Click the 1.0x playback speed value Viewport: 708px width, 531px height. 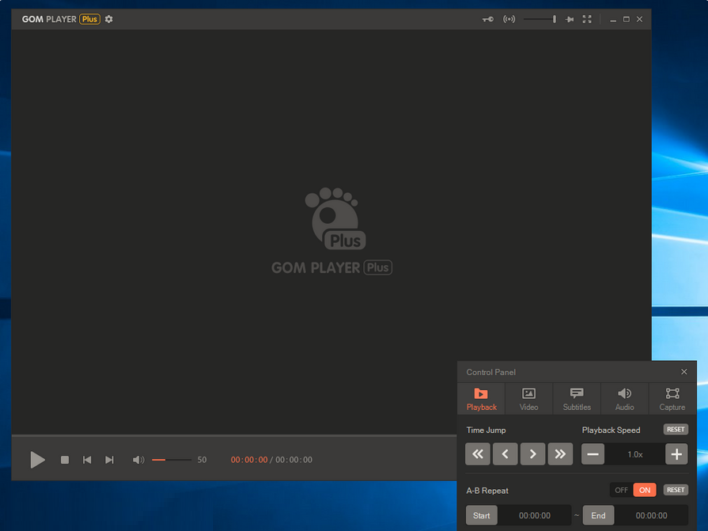[x=635, y=454]
